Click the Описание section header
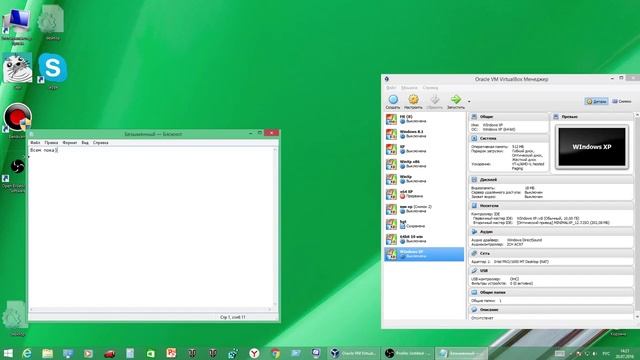This screenshot has height=360, width=640. point(551,310)
